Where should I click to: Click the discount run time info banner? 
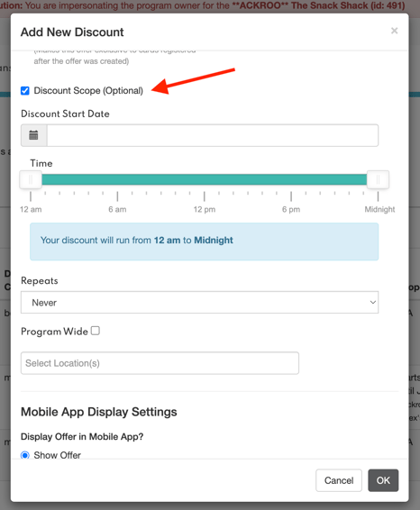tap(205, 241)
